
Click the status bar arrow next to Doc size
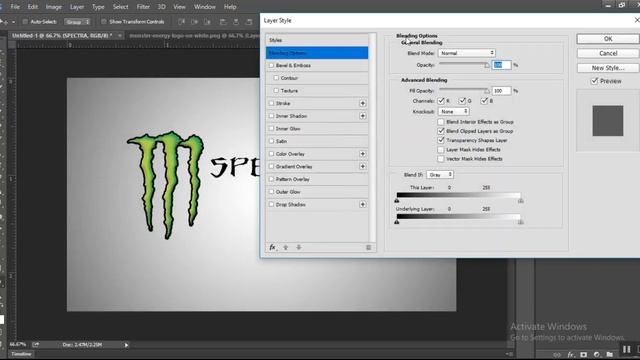tap(126, 345)
